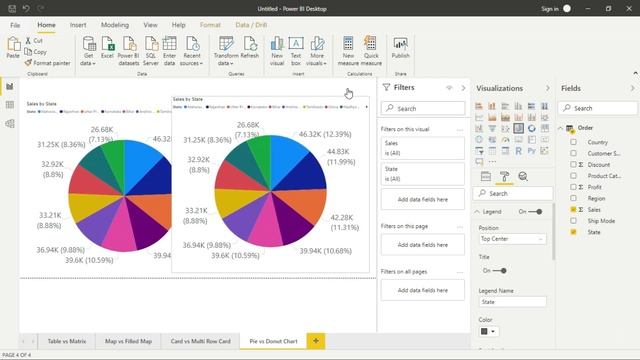This screenshot has width=640, height=360.
Task: Undo the last action
Action: [26, 9]
